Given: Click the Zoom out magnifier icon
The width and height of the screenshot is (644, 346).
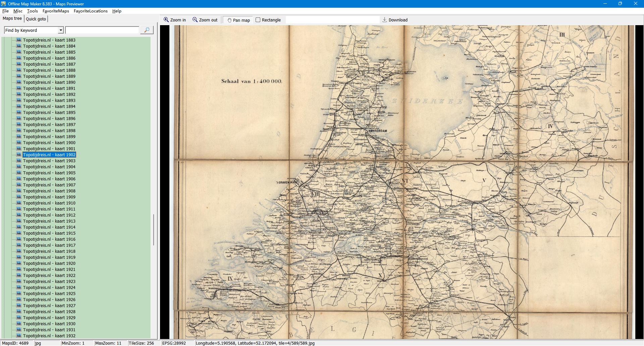Looking at the screenshot, I should pyautogui.click(x=195, y=20).
